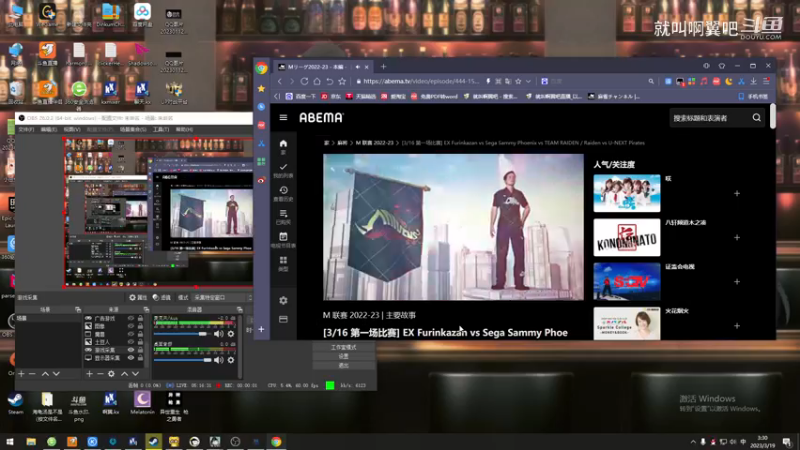800x450 pixels.
Task: Click the browser address bar URL
Action: pos(421,81)
